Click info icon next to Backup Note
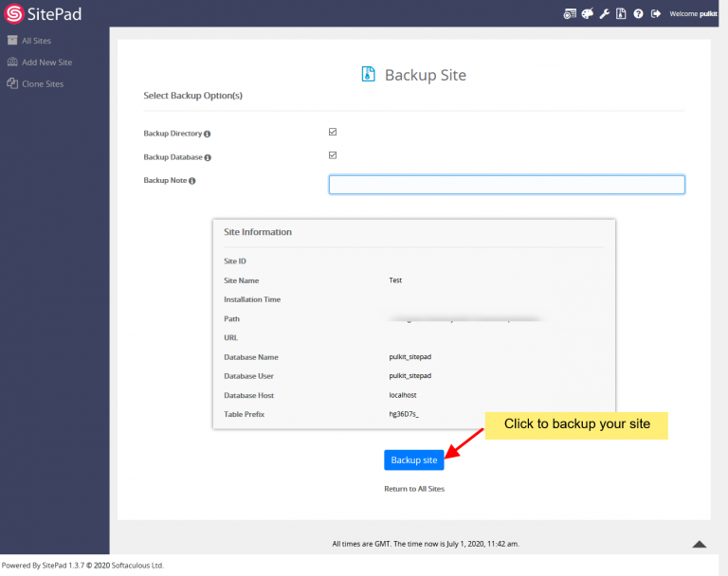Image resolution: width=728 pixels, height=576 pixels. pyautogui.click(x=192, y=181)
